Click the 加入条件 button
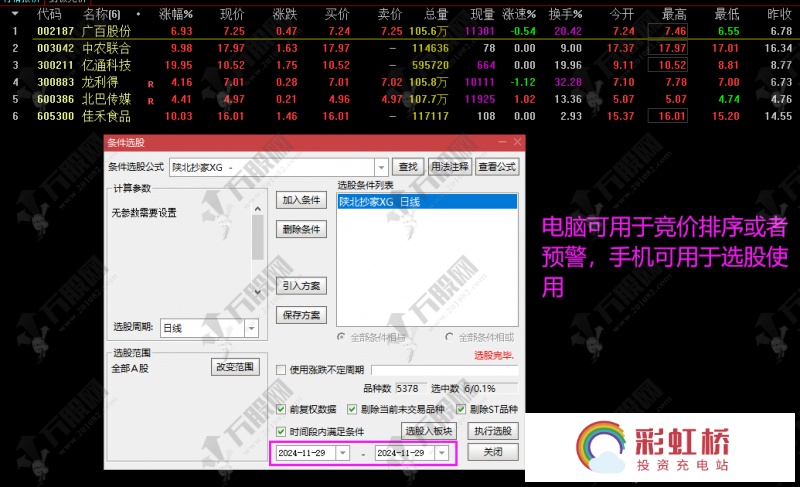 (x=301, y=201)
